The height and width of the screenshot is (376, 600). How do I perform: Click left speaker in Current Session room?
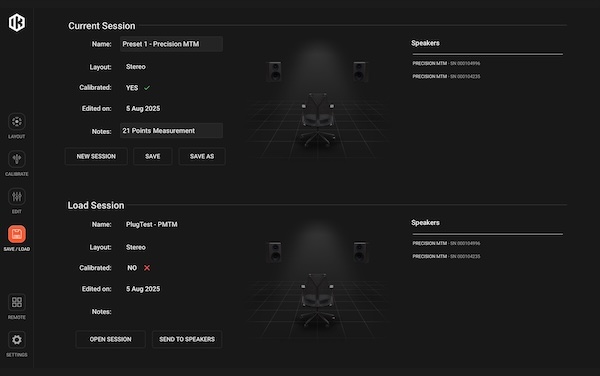point(275,71)
